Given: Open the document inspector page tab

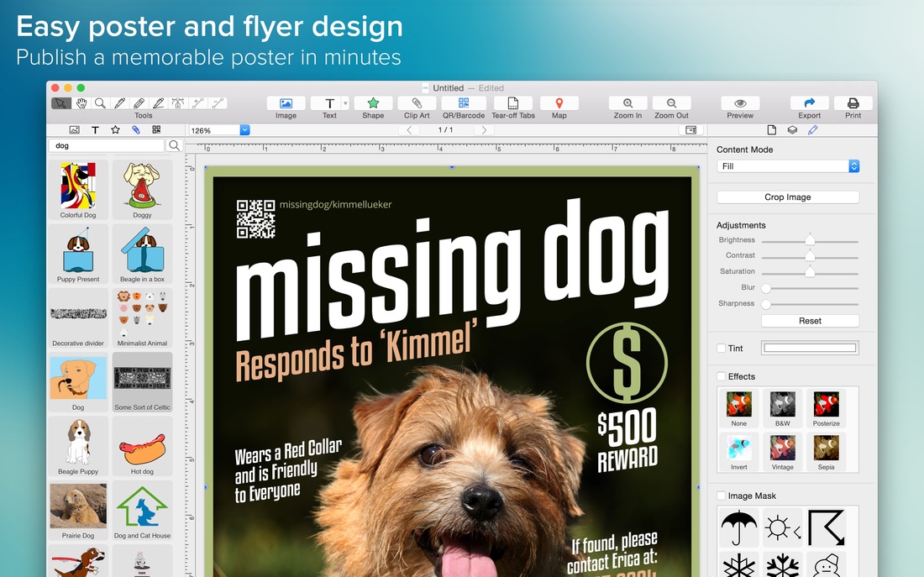Looking at the screenshot, I should [771, 129].
